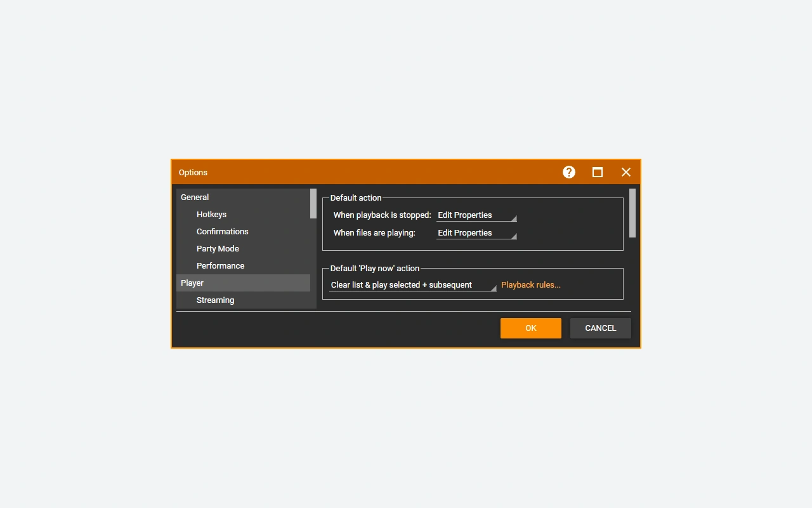Expand the Default 'Play now' action dropdown

[x=413, y=285]
